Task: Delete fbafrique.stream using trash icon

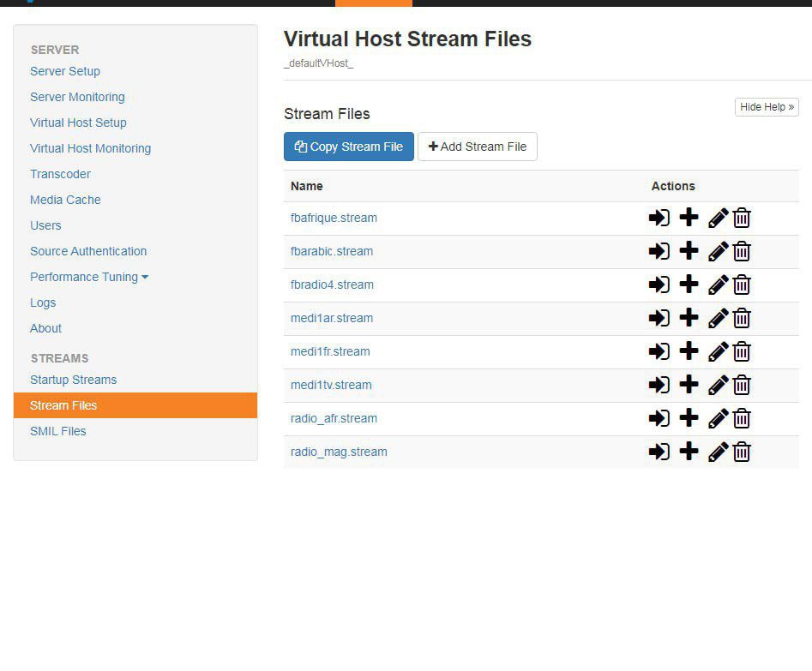Action: (742, 218)
